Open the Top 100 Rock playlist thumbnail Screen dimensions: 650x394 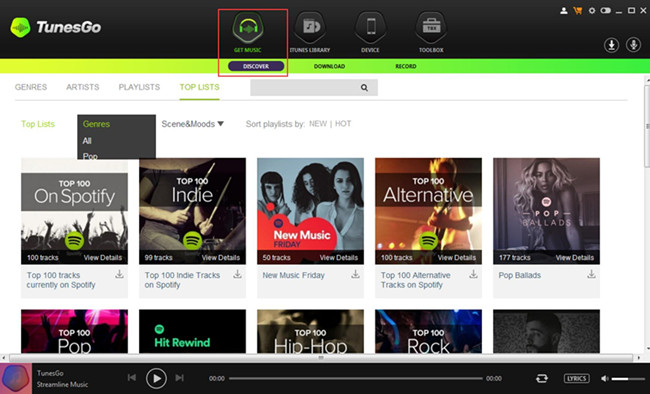click(x=428, y=331)
